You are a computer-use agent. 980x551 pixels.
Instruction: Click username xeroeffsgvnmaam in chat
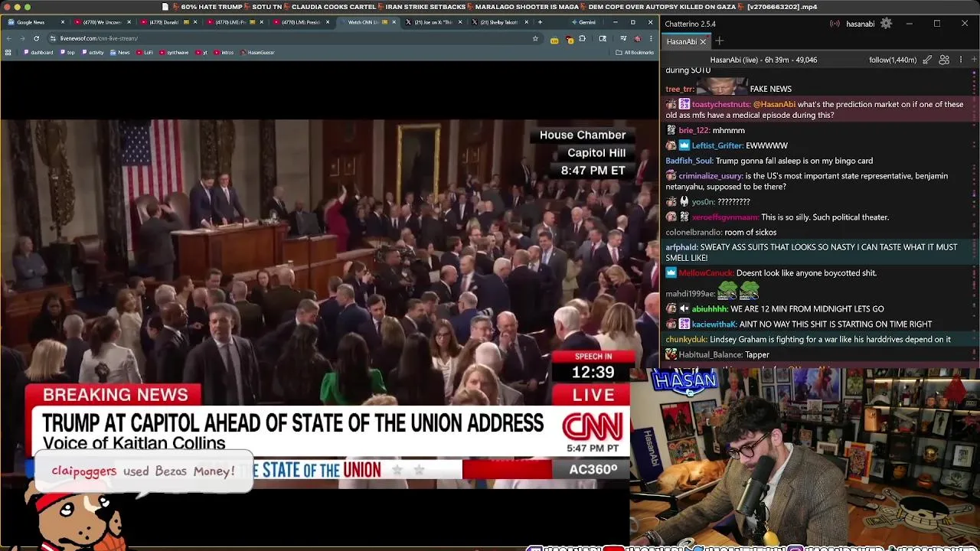[x=724, y=217]
